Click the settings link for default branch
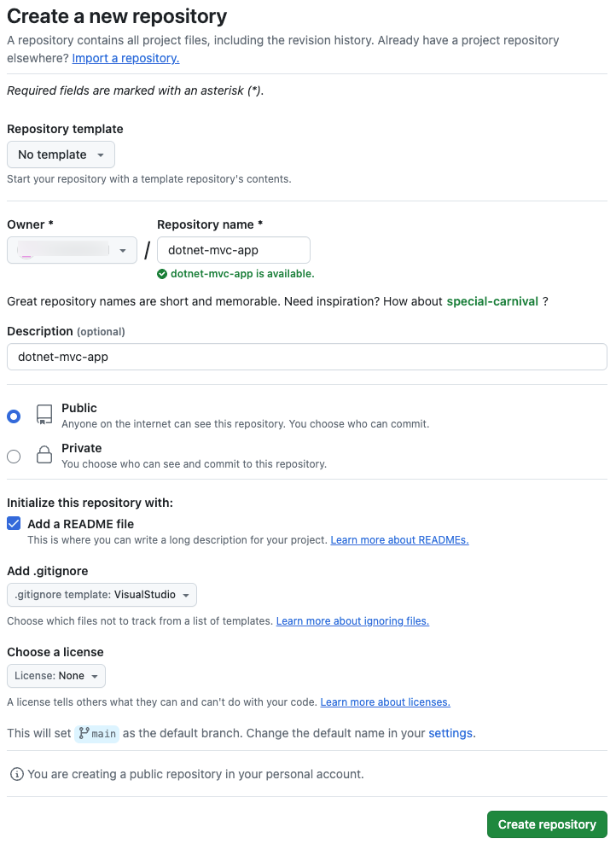Viewport: 616px width, 844px height. tap(450, 733)
